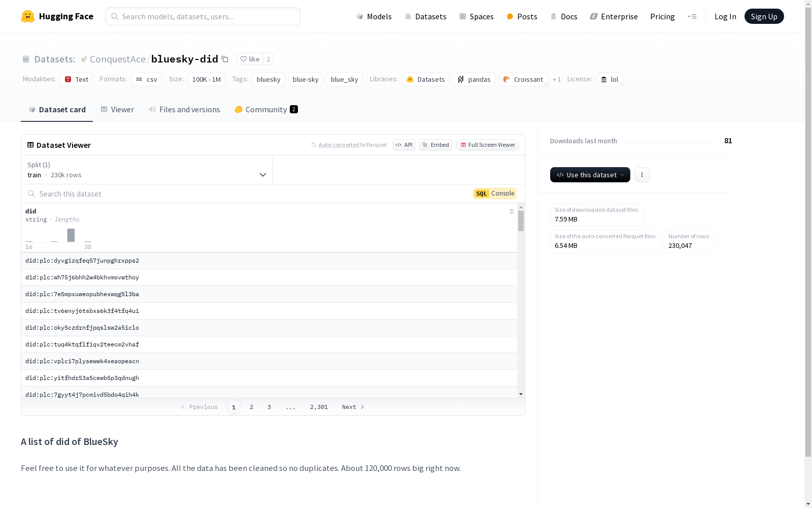
Task: Select the Datasets library tag
Action: tap(425, 79)
